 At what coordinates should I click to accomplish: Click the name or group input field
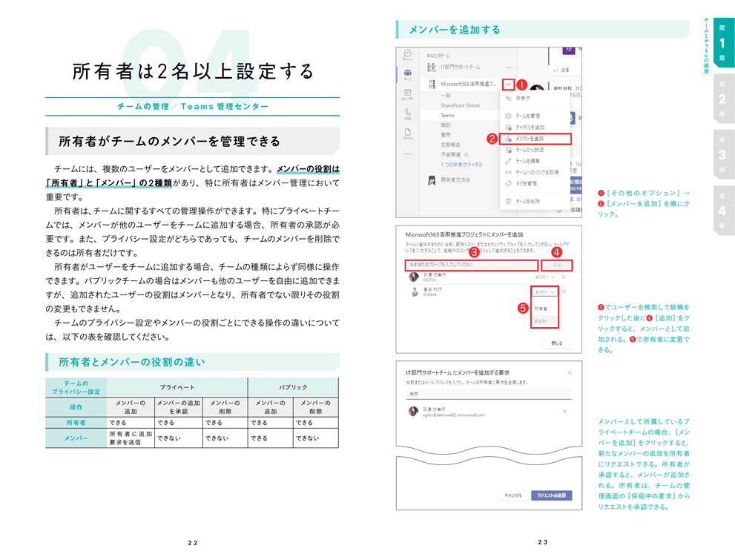(471, 266)
